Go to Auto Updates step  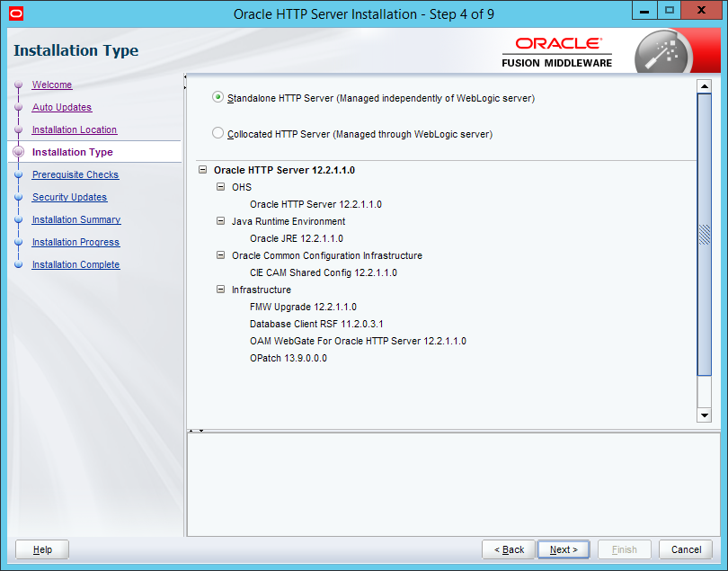(61, 107)
